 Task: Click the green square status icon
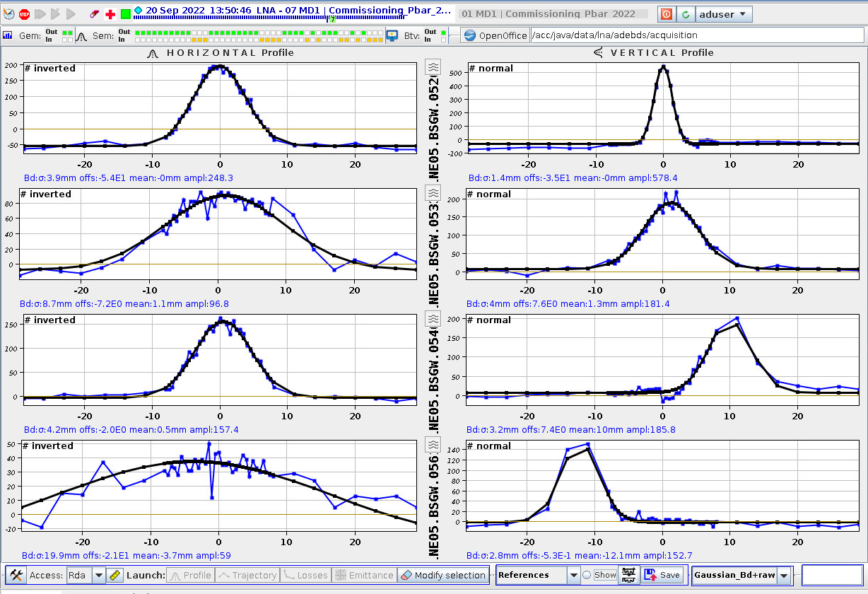(x=125, y=14)
